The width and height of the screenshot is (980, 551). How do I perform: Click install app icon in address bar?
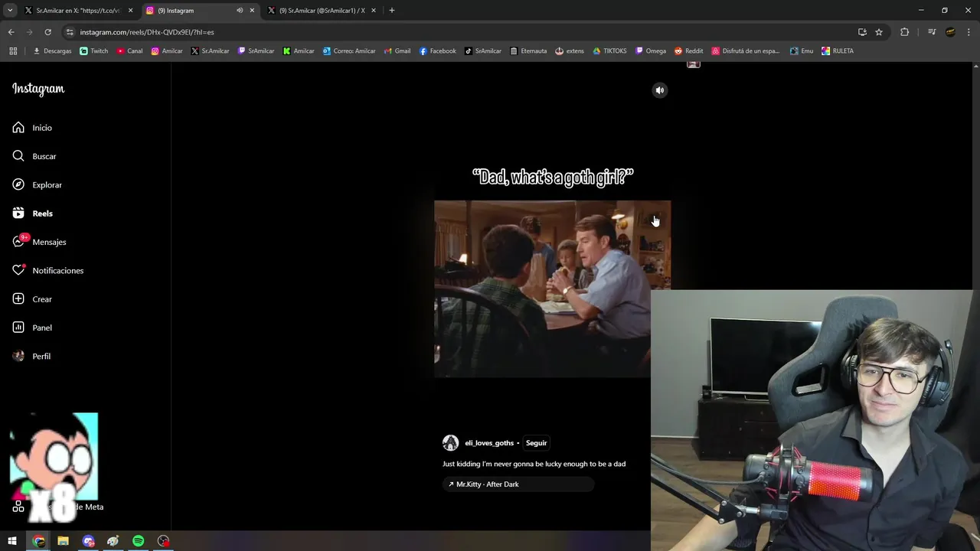click(x=862, y=32)
